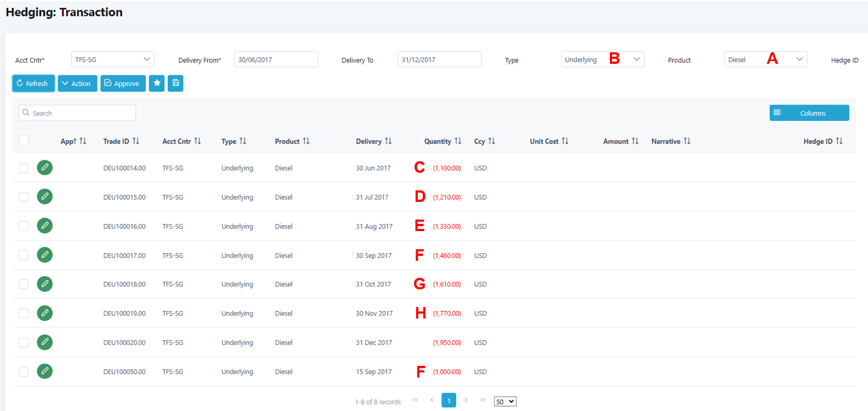Open the Action menu button
The image size is (868, 411).
pos(77,83)
